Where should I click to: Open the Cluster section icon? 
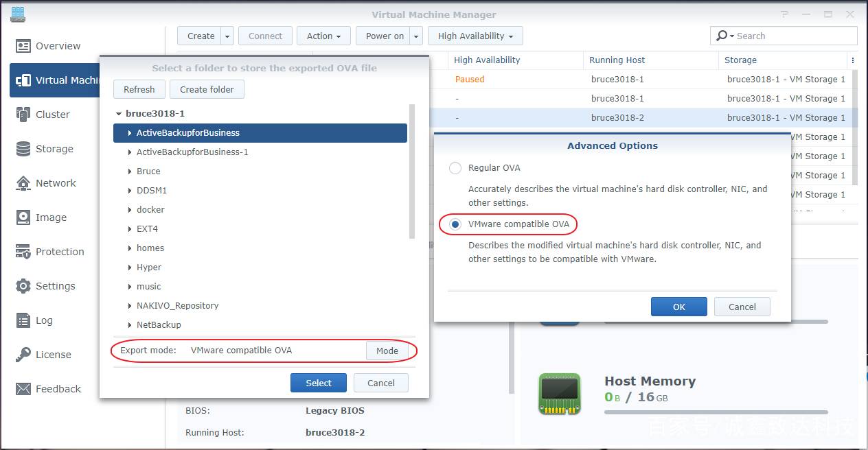(23, 115)
